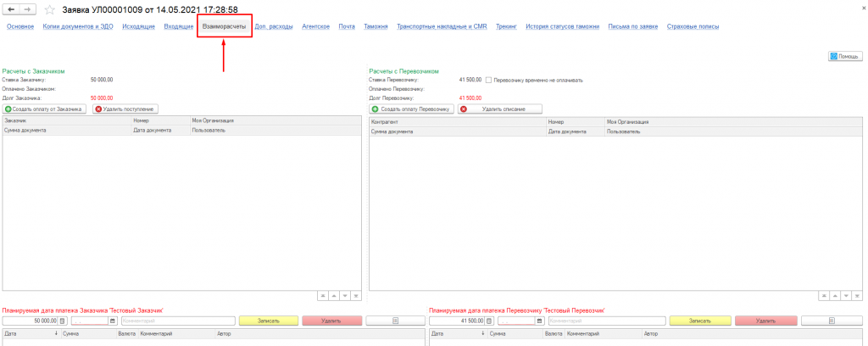868x346 pixels.
Task: Click Удалить списание button
Action: pos(500,109)
